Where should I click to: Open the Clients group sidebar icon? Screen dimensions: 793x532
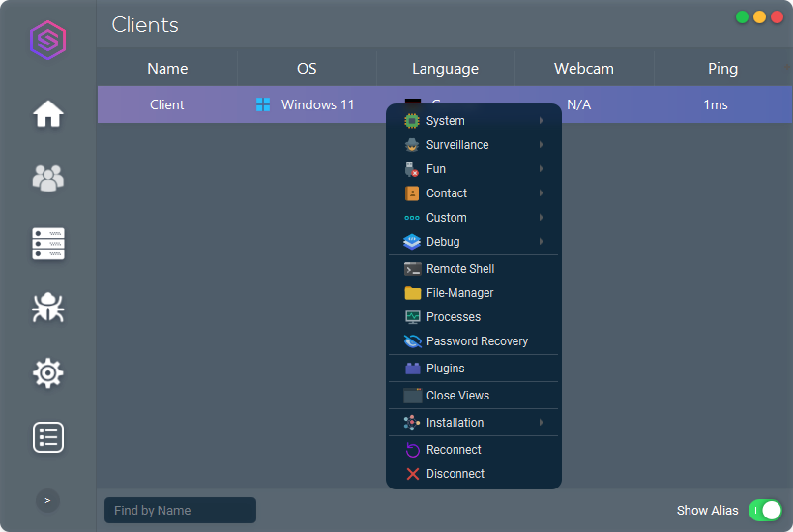pyautogui.click(x=48, y=178)
